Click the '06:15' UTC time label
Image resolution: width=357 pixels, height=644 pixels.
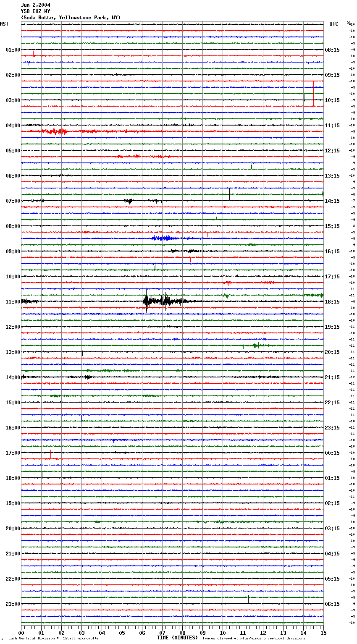(x=332, y=604)
